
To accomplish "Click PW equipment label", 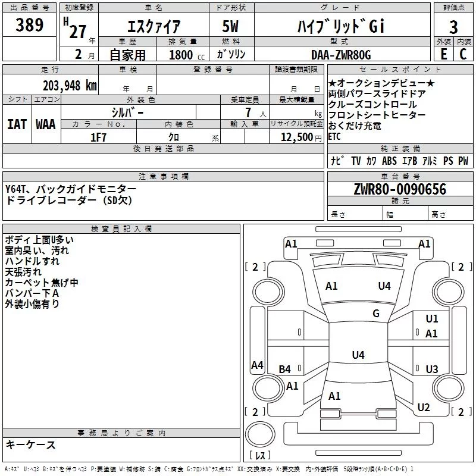I will [464, 161].
